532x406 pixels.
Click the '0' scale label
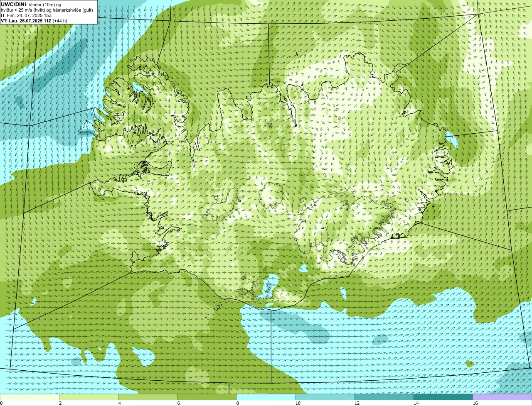(1, 403)
